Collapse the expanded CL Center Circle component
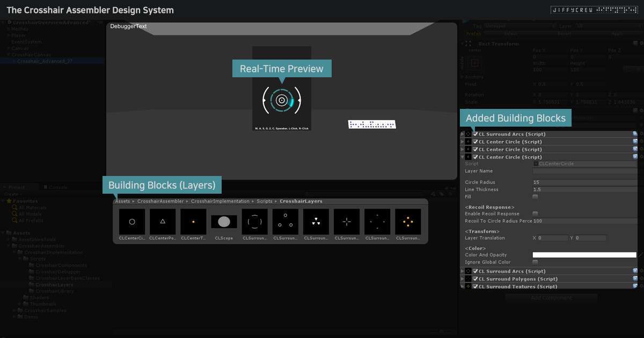 [463, 157]
